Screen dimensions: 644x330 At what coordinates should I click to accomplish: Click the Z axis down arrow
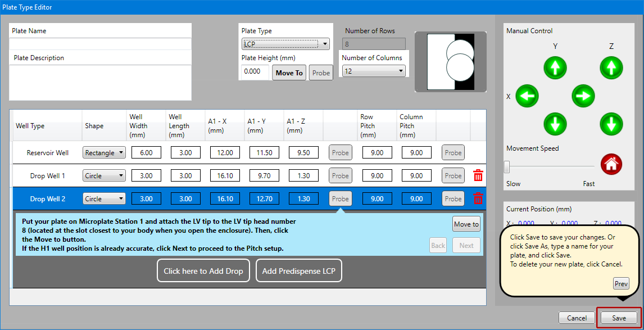click(611, 124)
